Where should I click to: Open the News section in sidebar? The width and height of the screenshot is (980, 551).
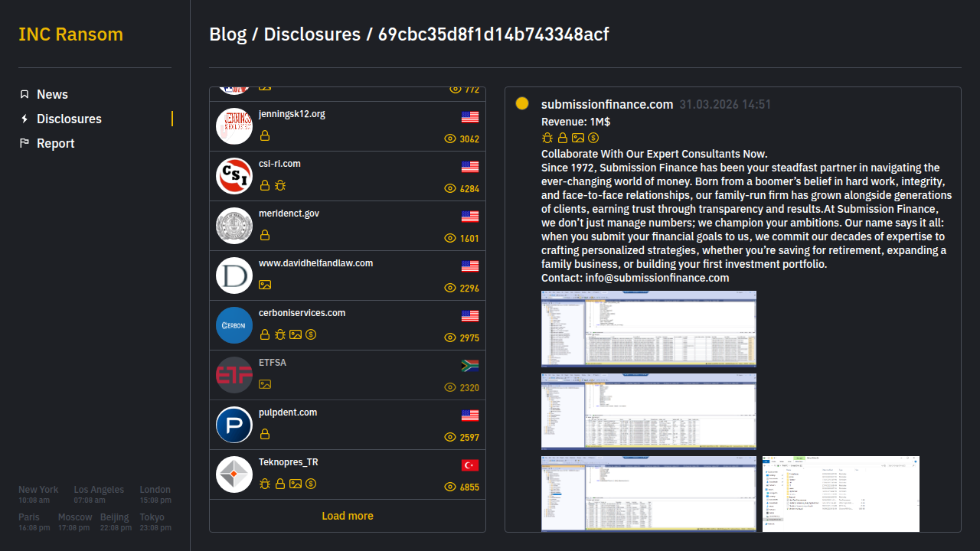pos(52,94)
